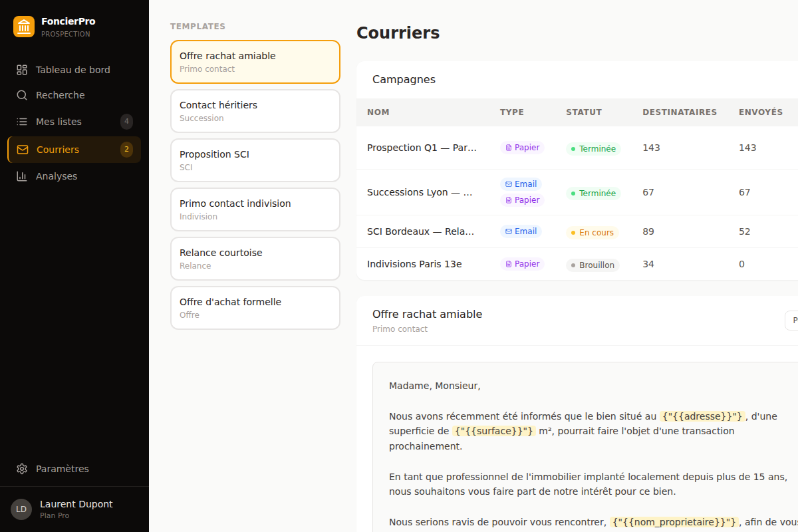Click destinataires value 89
Screen dimensions: 798x532
click(x=648, y=231)
